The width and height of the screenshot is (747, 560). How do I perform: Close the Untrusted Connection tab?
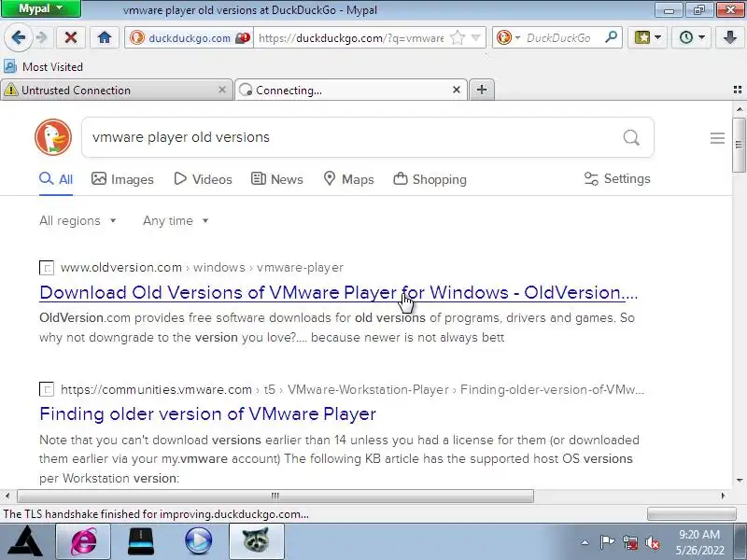pyautogui.click(x=222, y=90)
